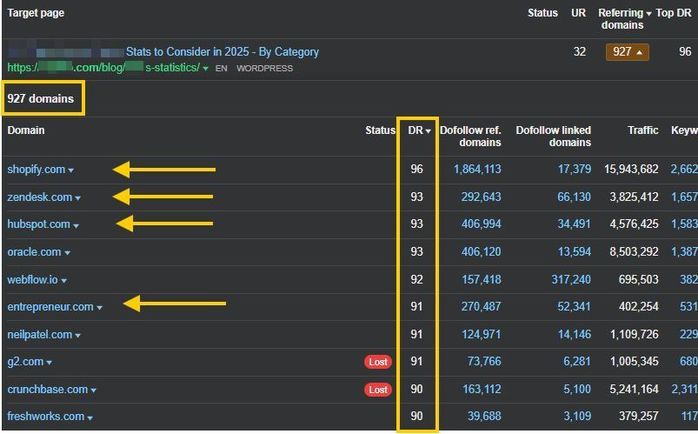Open crunchbase.com dofollow ref. domains 163,112

[482, 389]
